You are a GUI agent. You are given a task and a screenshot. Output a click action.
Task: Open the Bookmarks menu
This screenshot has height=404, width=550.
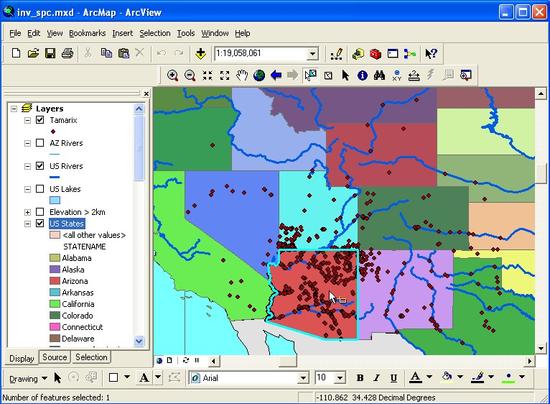click(x=87, y=33)
